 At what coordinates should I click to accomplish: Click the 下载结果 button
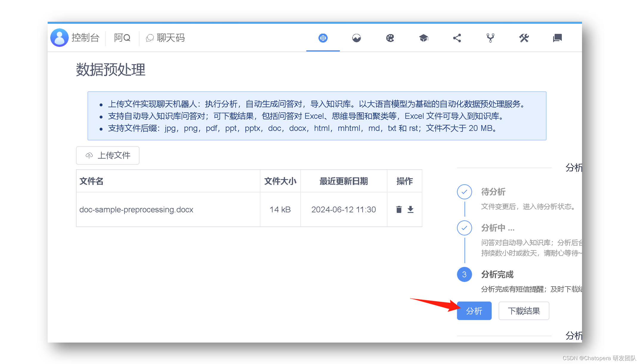tap(523, 311)
